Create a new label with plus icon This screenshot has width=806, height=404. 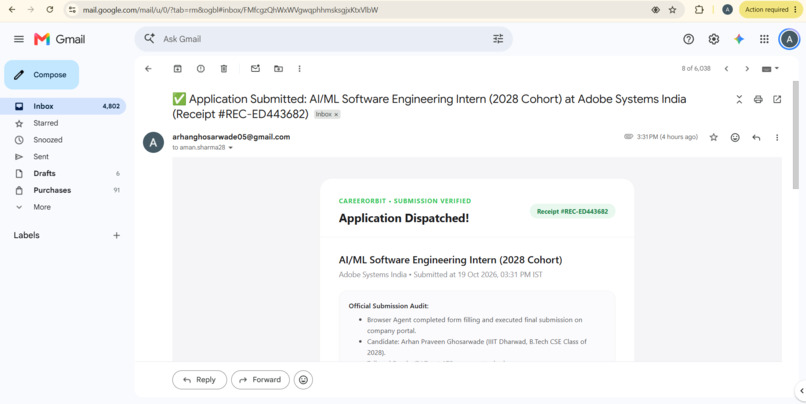pos(117,235)
